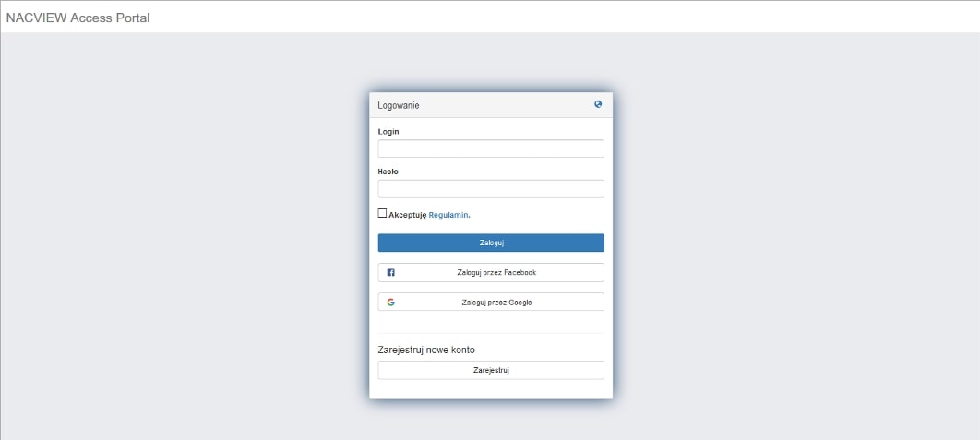Click the NACVIEW Access Portal title
Image resolution: width=980 pixels, height=440 pixels.
78,18
